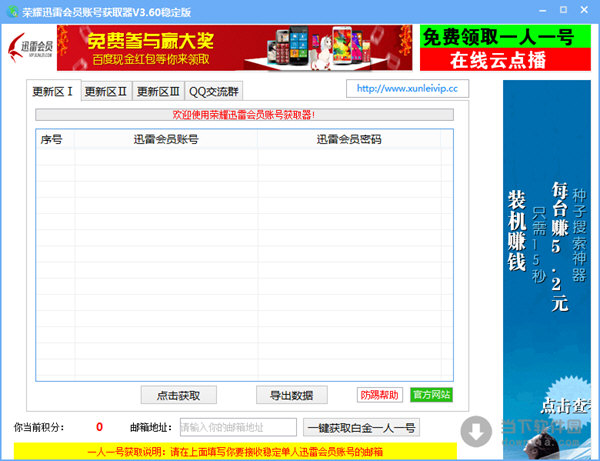
Task: Switch to the 更新区 I tab
Action: coord(53,91)
